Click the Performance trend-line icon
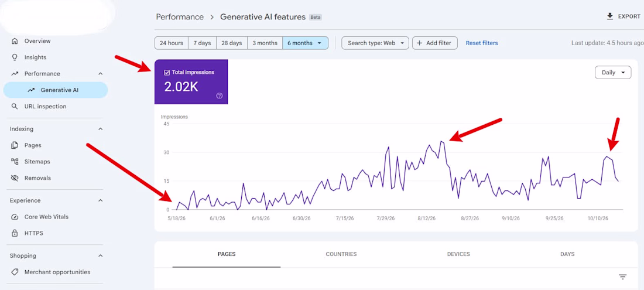The height and width of the screenshot is (290, 644). 15,74
